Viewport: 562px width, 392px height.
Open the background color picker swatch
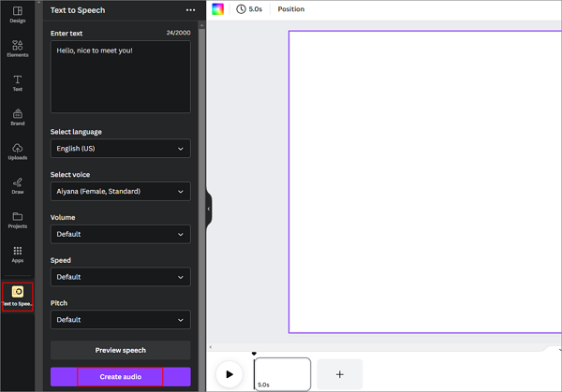coord(218,9)
